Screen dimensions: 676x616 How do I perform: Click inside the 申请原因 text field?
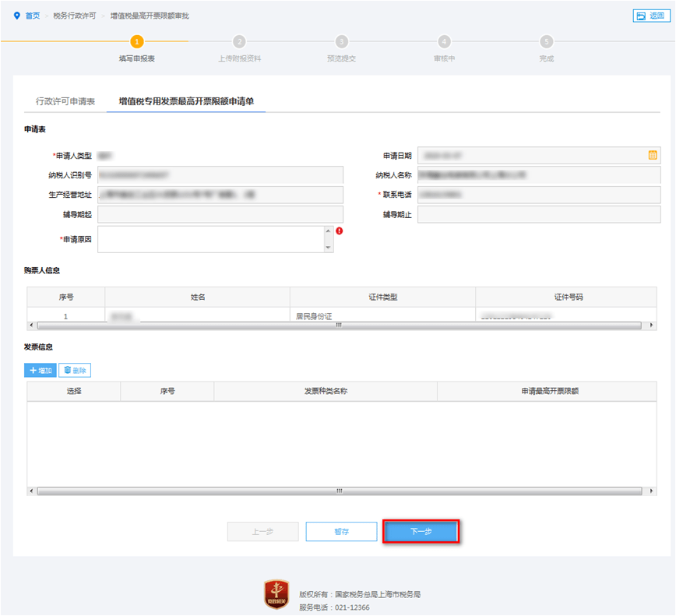tap(210, 238)
